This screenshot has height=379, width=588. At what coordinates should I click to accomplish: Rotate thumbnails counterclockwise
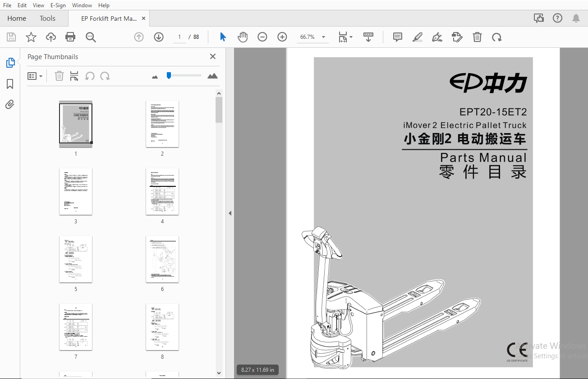click(x=90, y=76)
